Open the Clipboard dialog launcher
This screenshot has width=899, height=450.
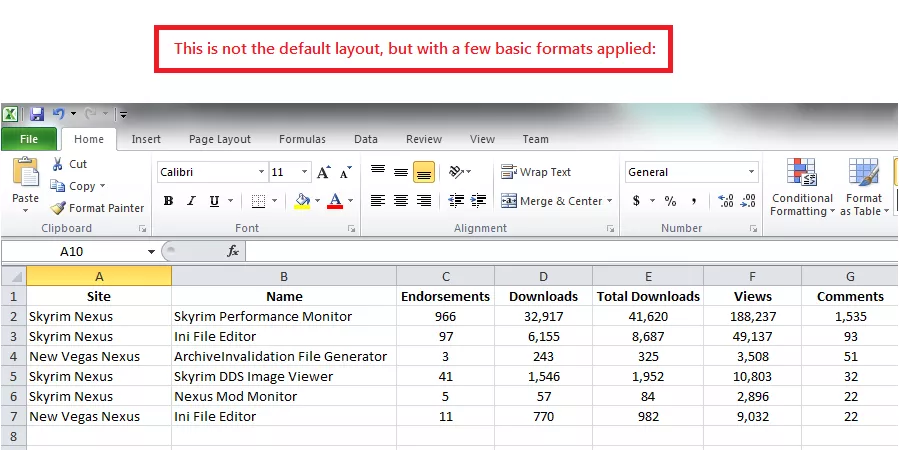pos(142,229)
